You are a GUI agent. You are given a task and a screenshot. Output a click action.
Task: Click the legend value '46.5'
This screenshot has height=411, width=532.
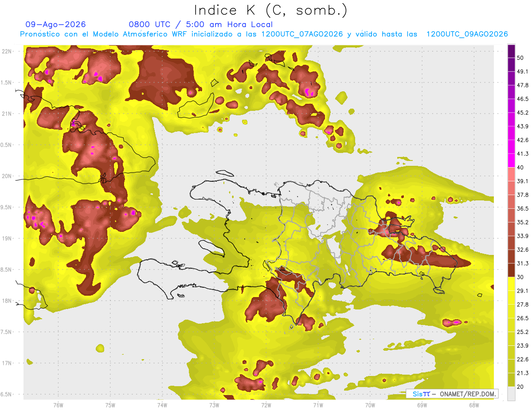(523, 99)
